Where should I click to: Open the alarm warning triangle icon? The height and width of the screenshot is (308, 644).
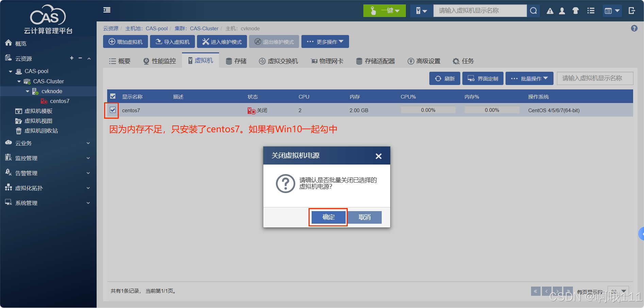pos(550,11)
